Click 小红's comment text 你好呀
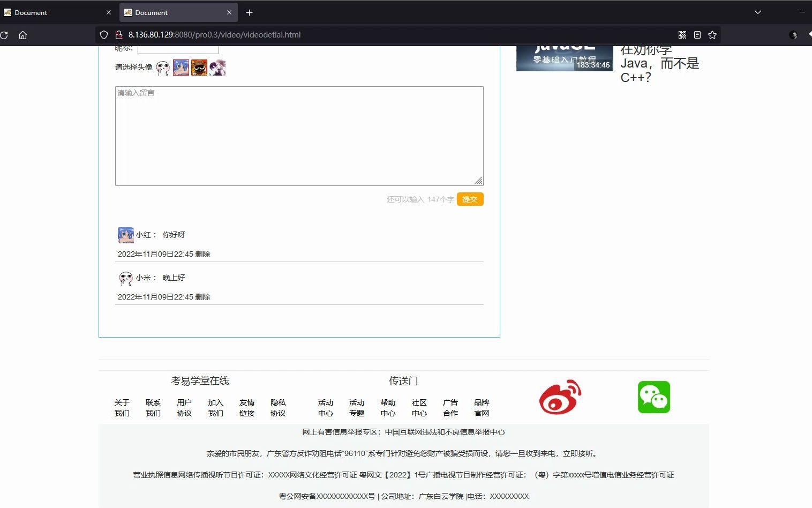Image resolution: width=812 pixels, height=508 pixels. (174, 235)
